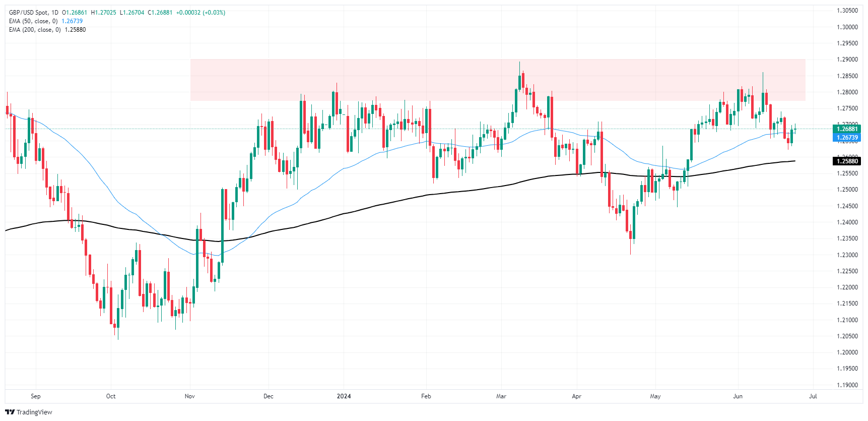Click the EMA 50 indicator legend
The width and height of the screenshot is (868, 421).
(x=33, y=21)
